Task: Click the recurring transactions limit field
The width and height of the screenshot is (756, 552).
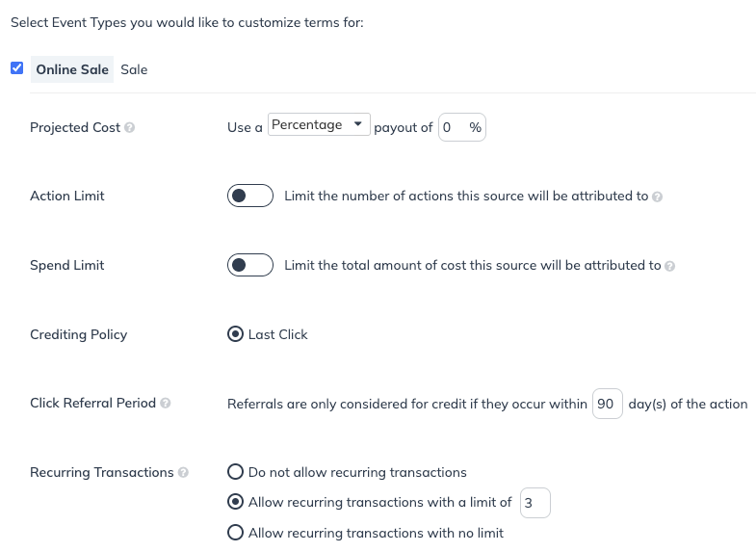Action: 534,503
